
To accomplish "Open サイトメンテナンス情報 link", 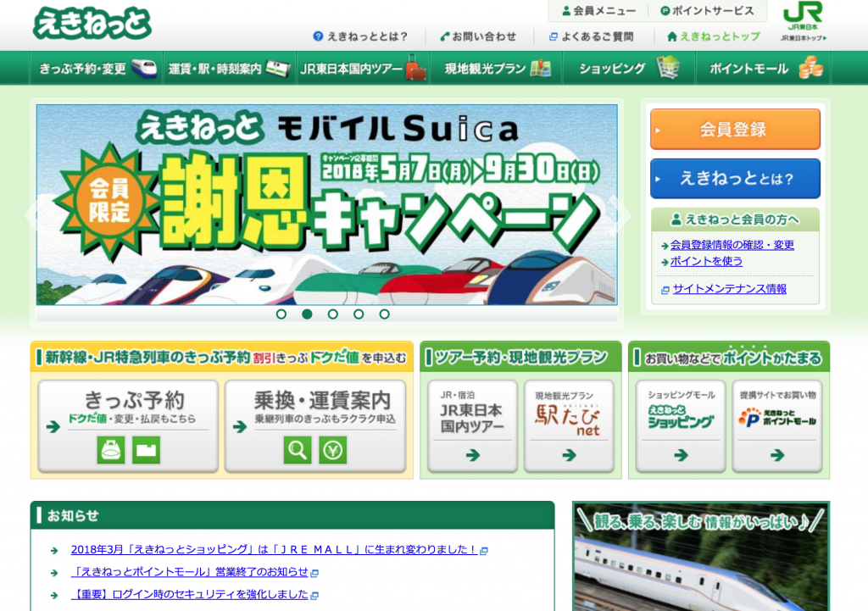I will coord(729,288).
